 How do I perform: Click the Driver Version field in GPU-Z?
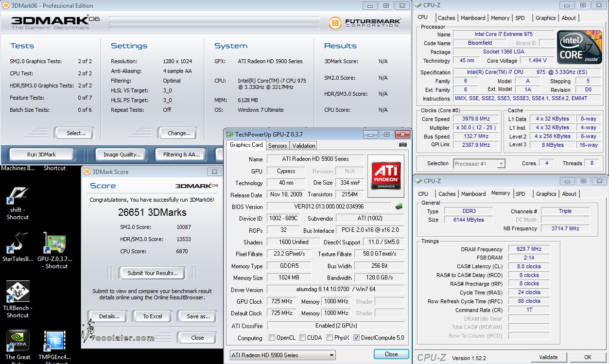(x=335, y=290)
